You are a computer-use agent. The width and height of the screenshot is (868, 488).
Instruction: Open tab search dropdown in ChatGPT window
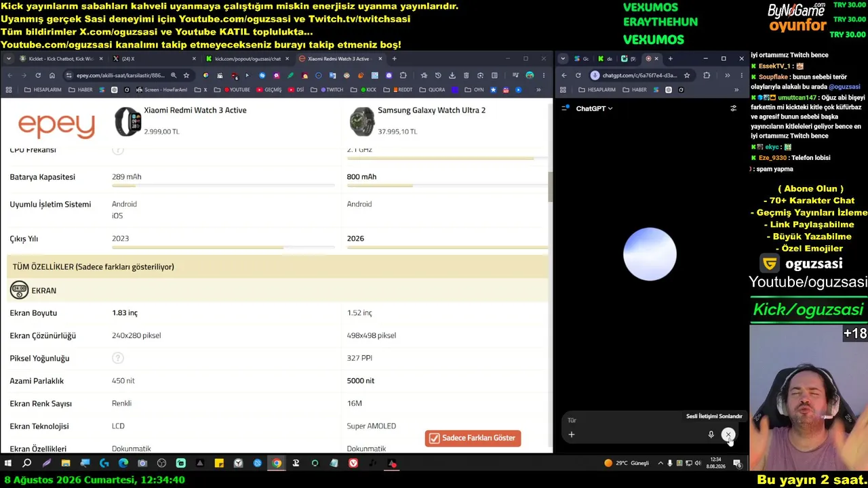[563, 59]
